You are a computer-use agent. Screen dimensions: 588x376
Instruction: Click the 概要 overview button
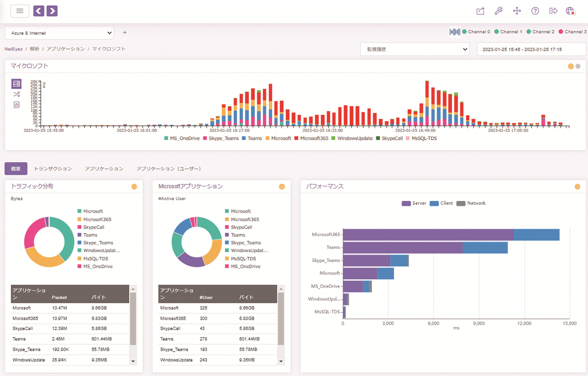(16, 168)
